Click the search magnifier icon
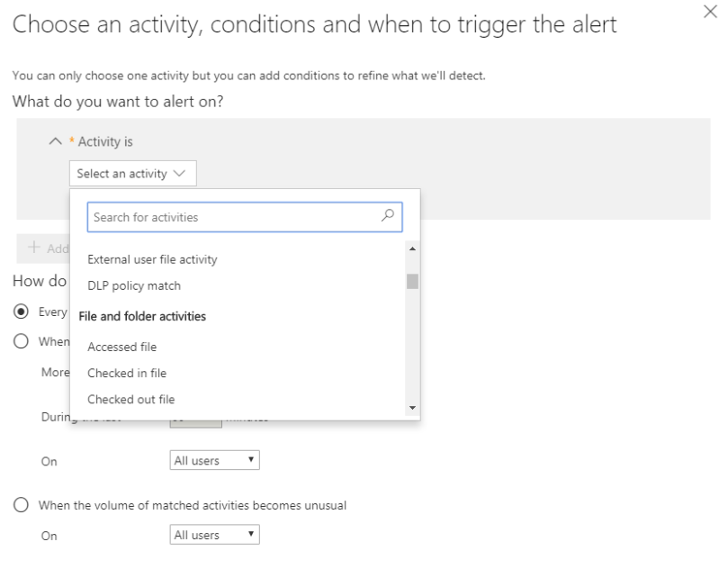This screenshot has height=569, width=728. coord(388,216)
